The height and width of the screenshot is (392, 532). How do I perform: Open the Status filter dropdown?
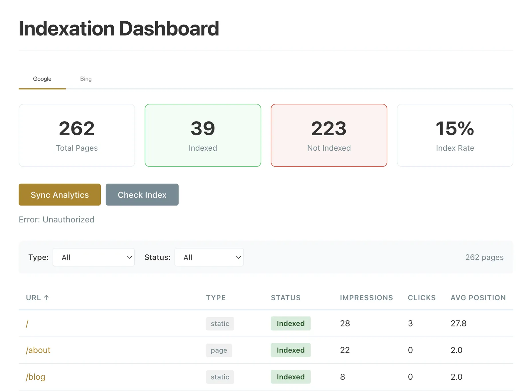point(209,257)
